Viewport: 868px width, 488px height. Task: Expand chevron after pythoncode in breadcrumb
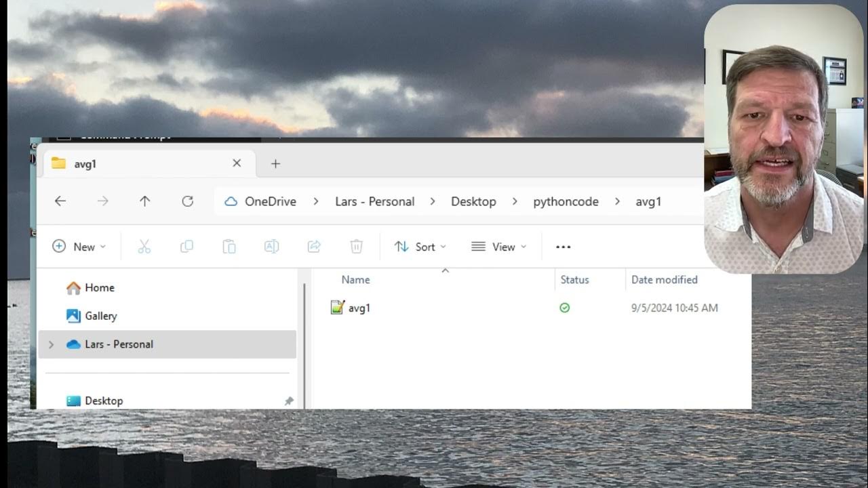click(617, 201)
